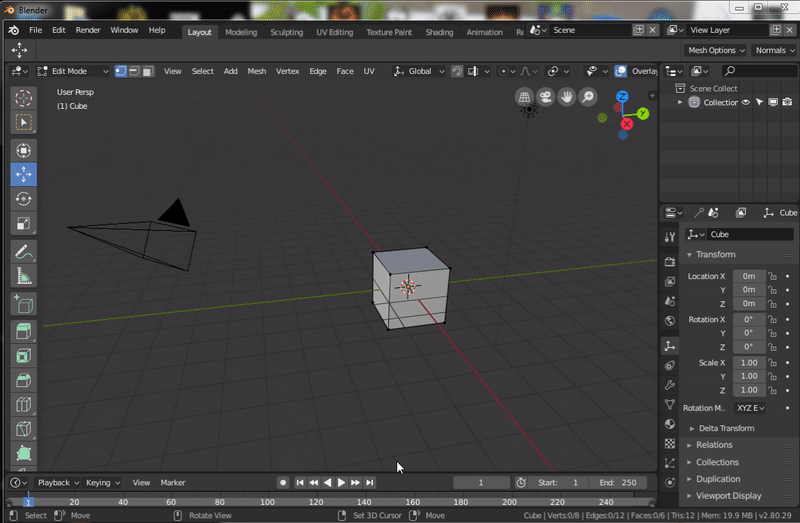800x523 pixels.
Task: Open the Mesh Data triangle properties tab
Action: pos(670,405)
